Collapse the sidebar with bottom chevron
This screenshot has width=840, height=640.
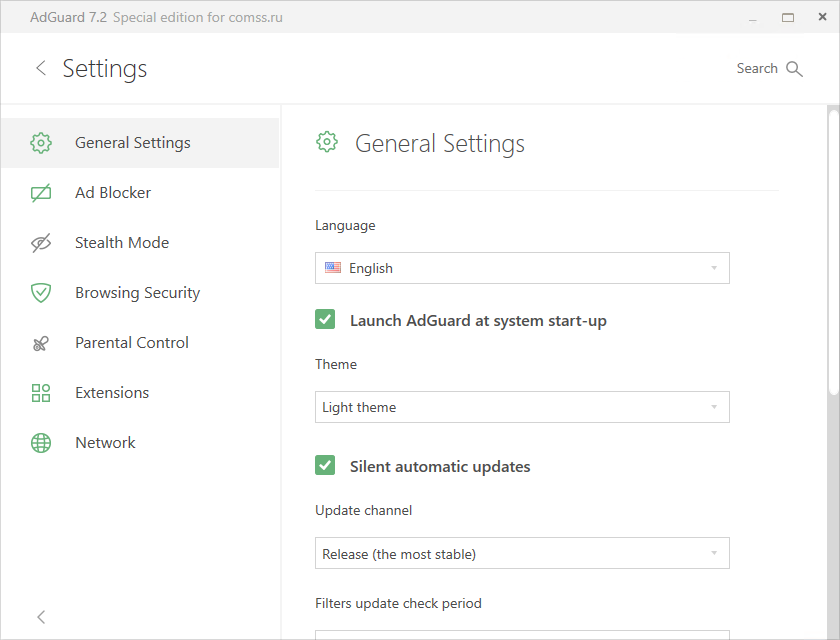tap(41, 617)
